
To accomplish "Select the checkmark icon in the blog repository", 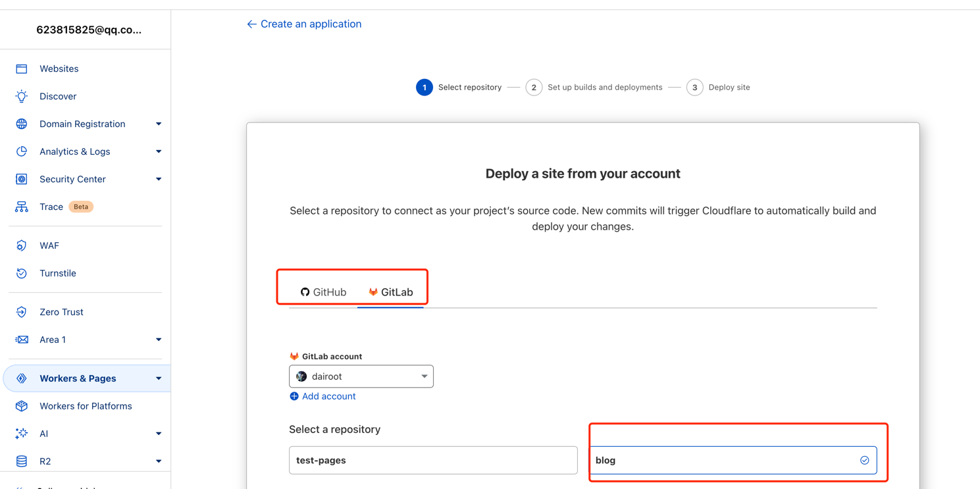I will tap(864, 461).
